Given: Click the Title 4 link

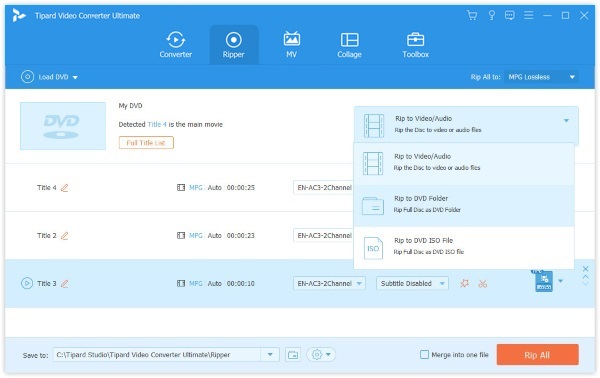Looking at the screenshot, I should [x=157, y=124].
